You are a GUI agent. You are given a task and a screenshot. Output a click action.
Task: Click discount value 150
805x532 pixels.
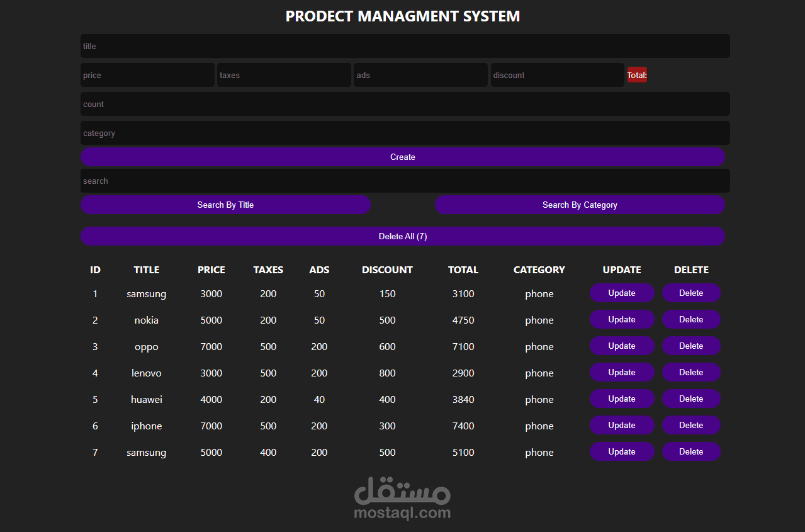point(388,293)
